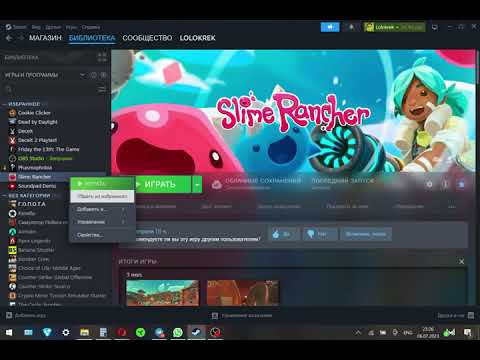Open the LOLOKREK profile tab
The image size is (480, 360).
[x=198, y=38]
